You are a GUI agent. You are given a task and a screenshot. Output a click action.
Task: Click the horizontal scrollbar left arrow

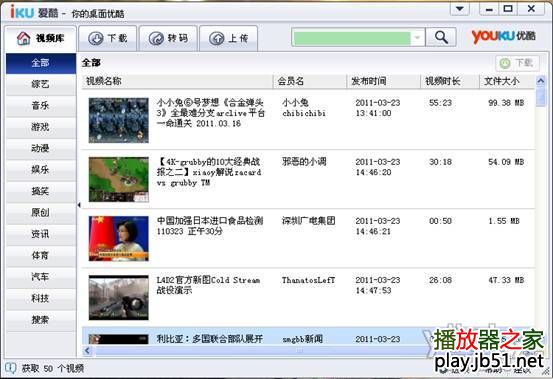pos(87,351)
